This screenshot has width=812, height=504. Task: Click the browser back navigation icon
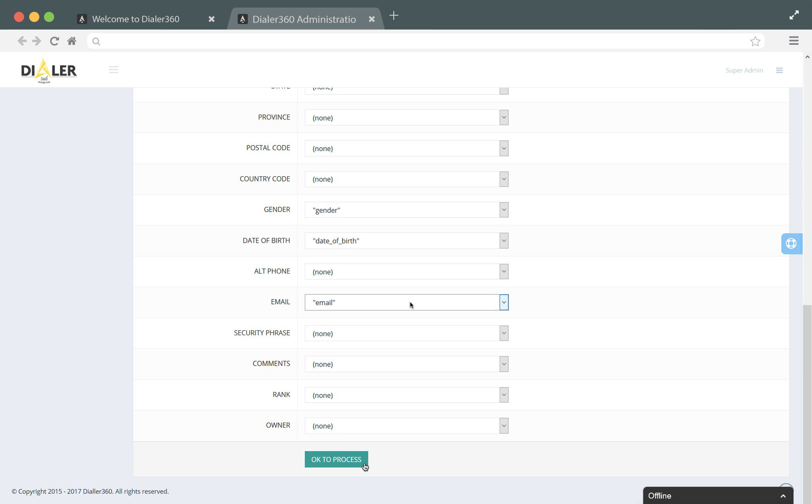point(22,41)
